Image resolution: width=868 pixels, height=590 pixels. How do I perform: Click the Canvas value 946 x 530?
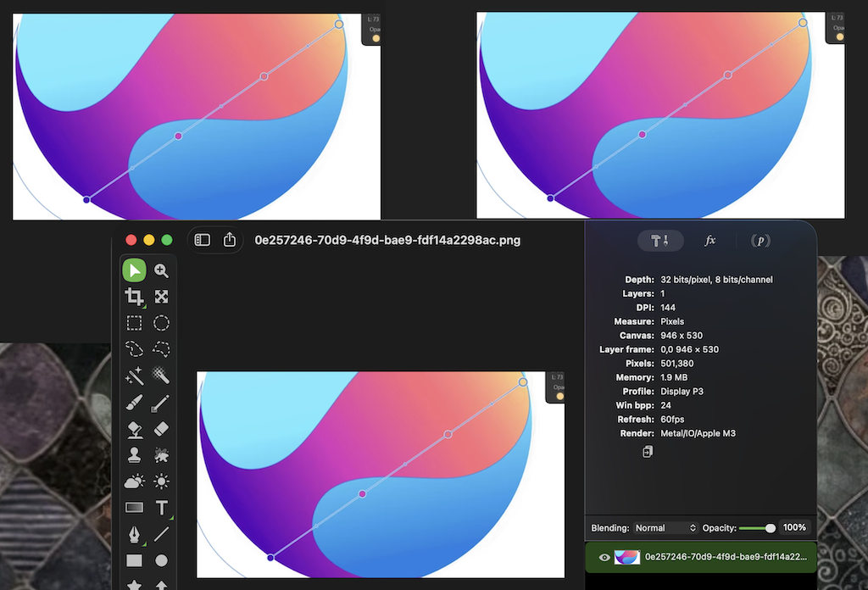(682, 336)
